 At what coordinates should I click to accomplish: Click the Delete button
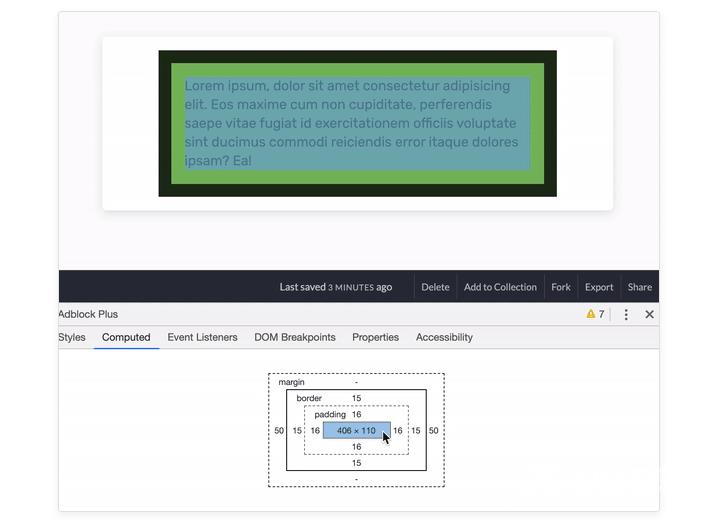(x=435, y=287)
